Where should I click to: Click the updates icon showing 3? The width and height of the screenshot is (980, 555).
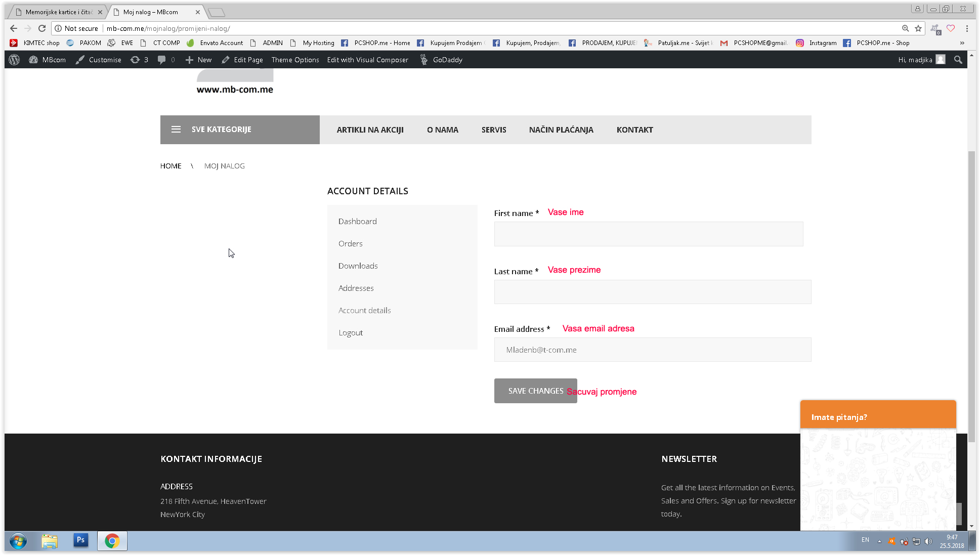tap(139, 60)
